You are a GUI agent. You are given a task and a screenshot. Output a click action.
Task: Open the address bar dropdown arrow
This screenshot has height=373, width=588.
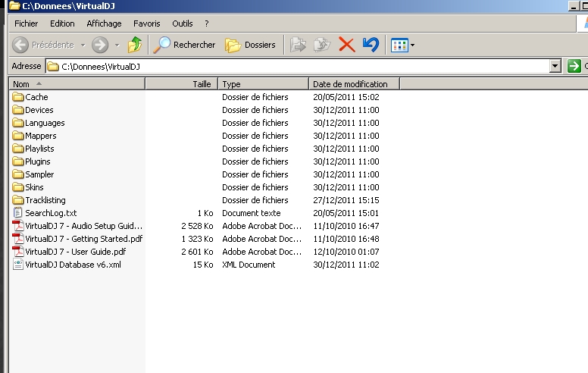click(x=555, y=67)
